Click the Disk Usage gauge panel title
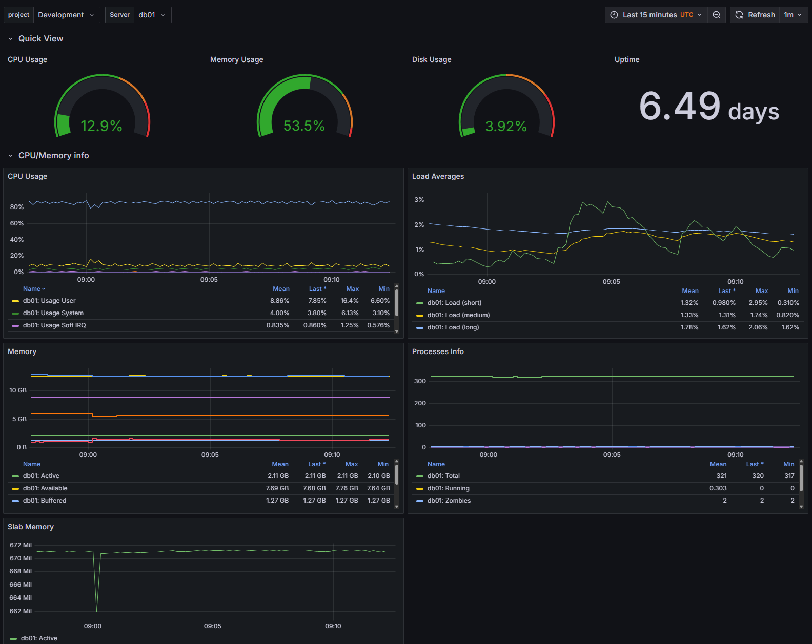Screen dimensions: 812x644 coord(432,59)
